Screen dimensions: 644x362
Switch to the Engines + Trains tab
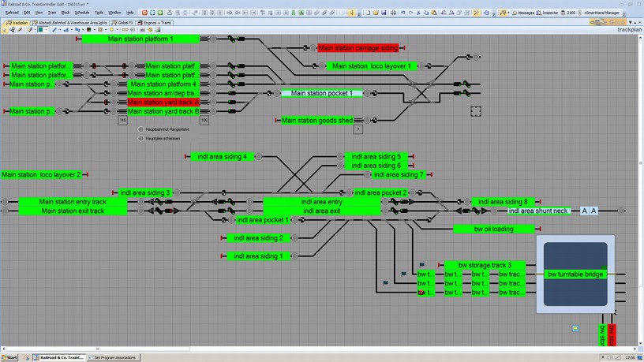(155, 23)
